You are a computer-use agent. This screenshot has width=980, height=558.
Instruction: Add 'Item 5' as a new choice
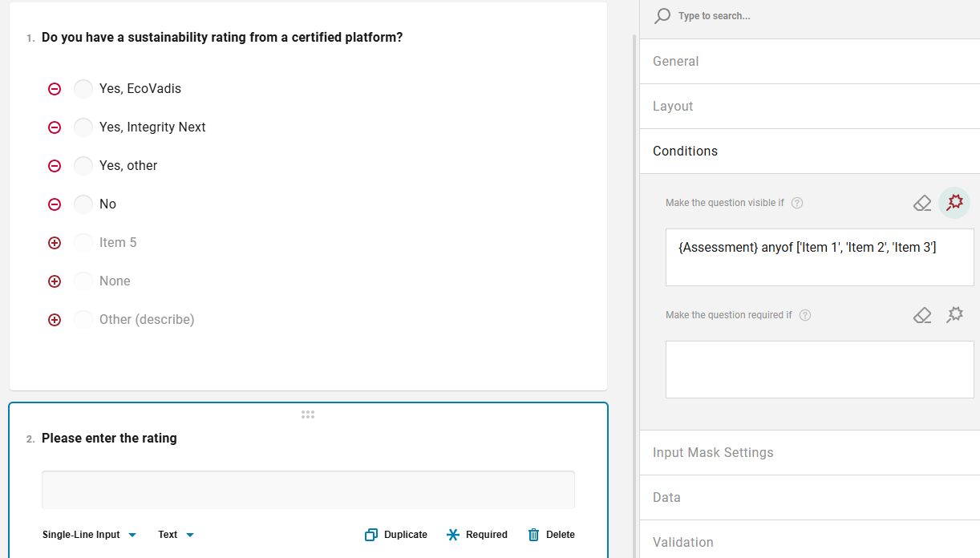coord(55,243)
